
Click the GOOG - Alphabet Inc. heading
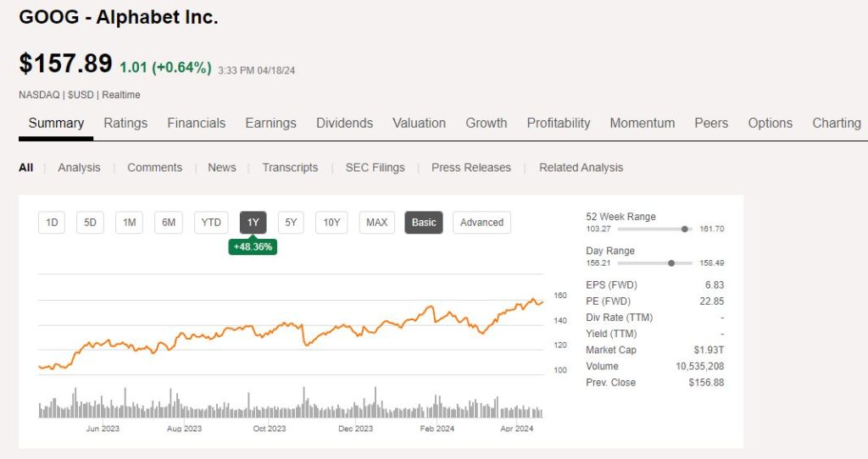[x=119, y=17]
